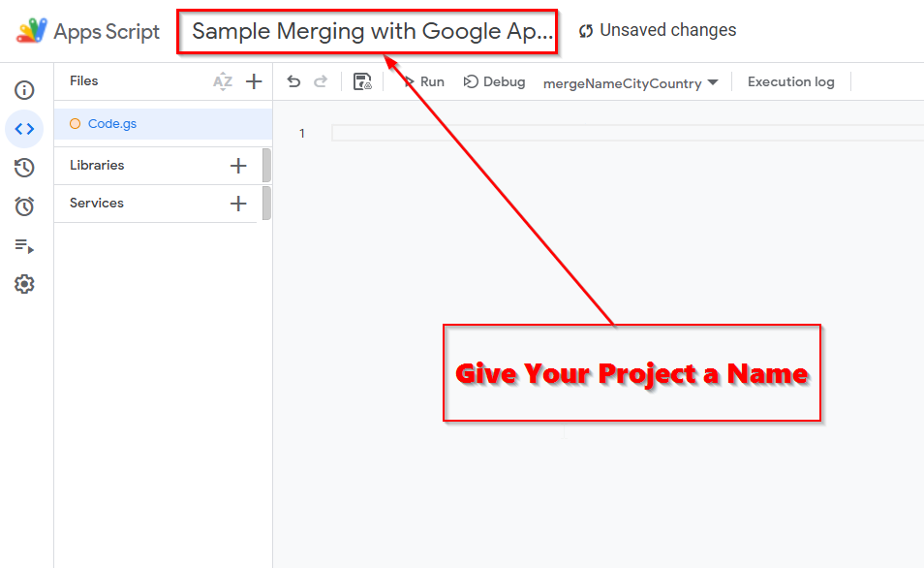This screenshot has height=568, width=924.
Task: Debug the selected function
Action: point(494,82)
